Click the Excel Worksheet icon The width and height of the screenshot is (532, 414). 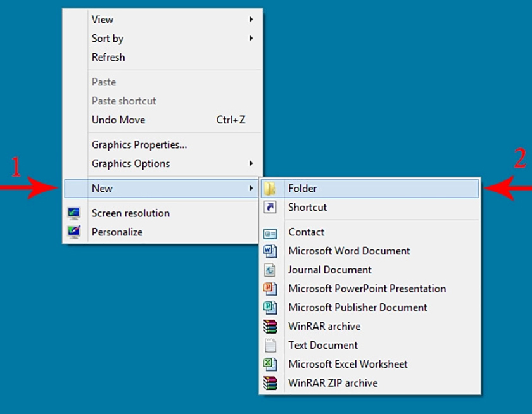tap(270, 364)
